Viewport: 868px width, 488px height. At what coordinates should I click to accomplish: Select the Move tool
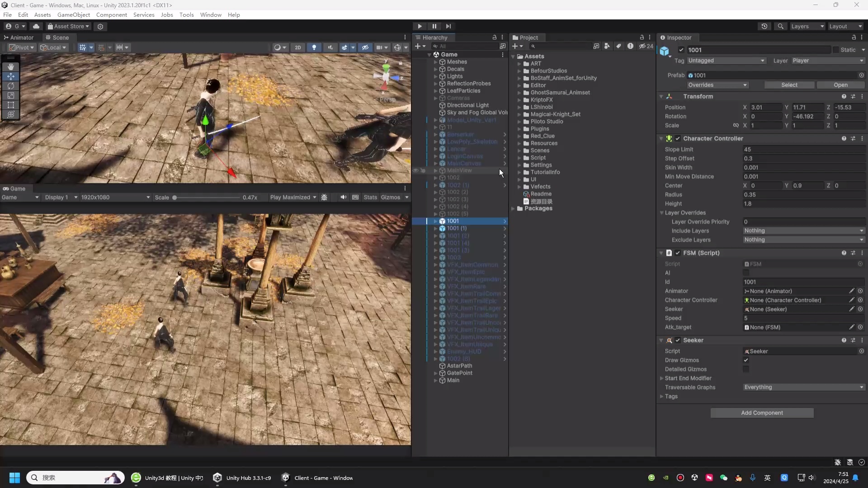click(x=11, y=76)
